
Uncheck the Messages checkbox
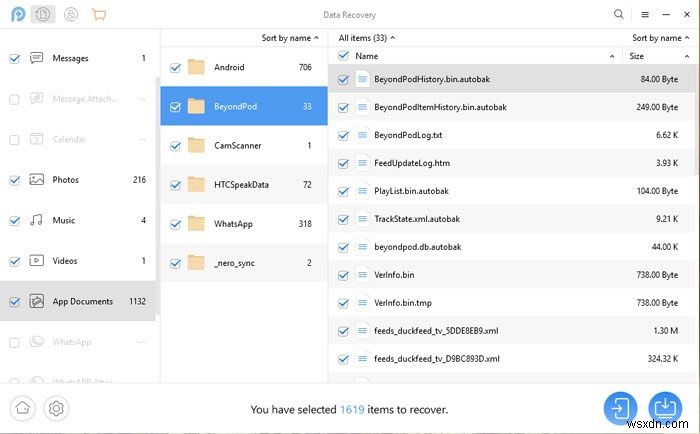14,58
